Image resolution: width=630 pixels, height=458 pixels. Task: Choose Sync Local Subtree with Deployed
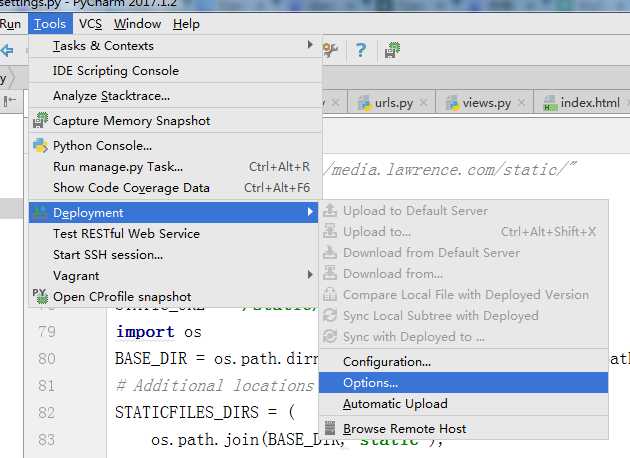point(464,316)
